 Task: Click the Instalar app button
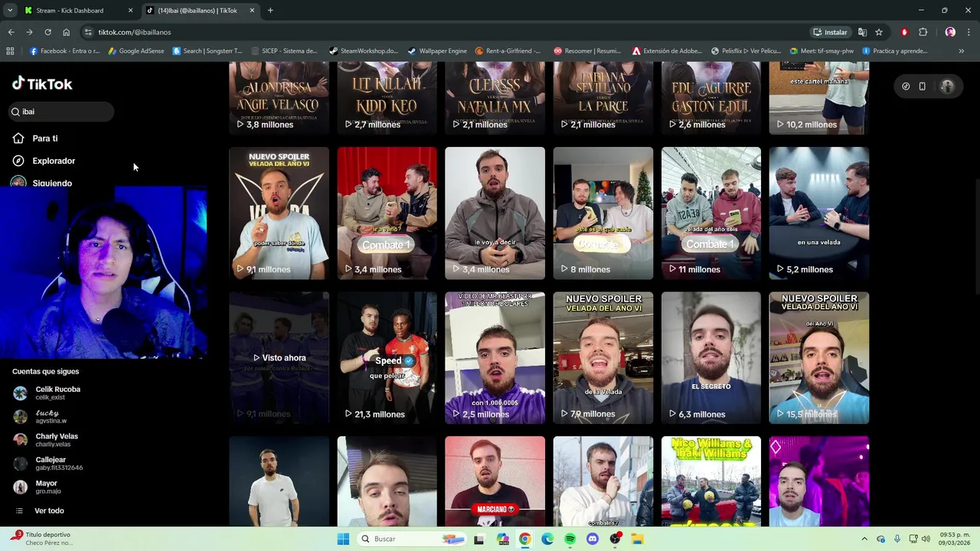[x=830, y=32]
